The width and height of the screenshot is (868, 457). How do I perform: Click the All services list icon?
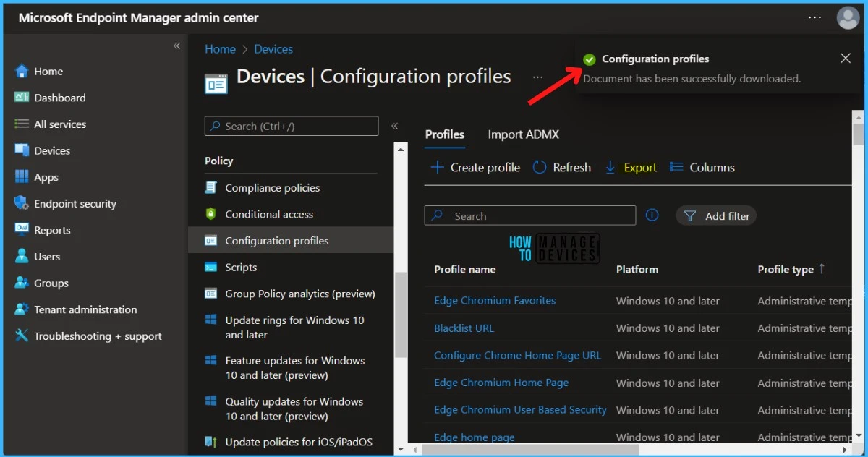coord(22,124)
